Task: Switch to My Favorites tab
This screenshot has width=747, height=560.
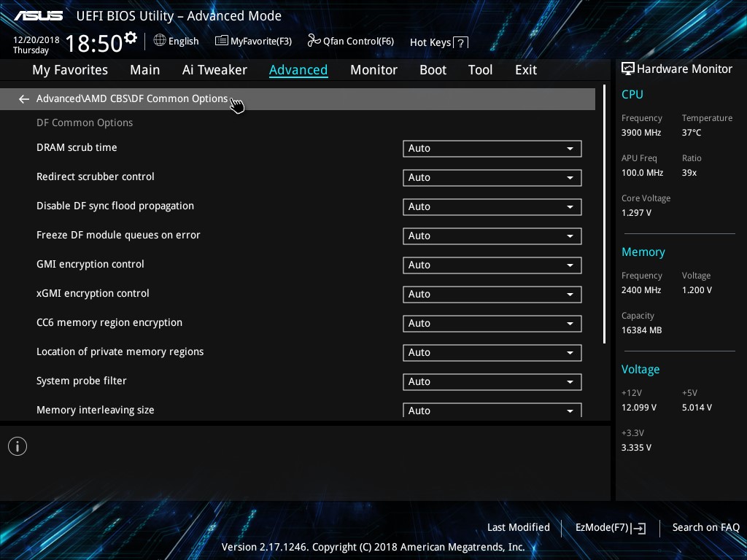Action: [x=70, y=70]
